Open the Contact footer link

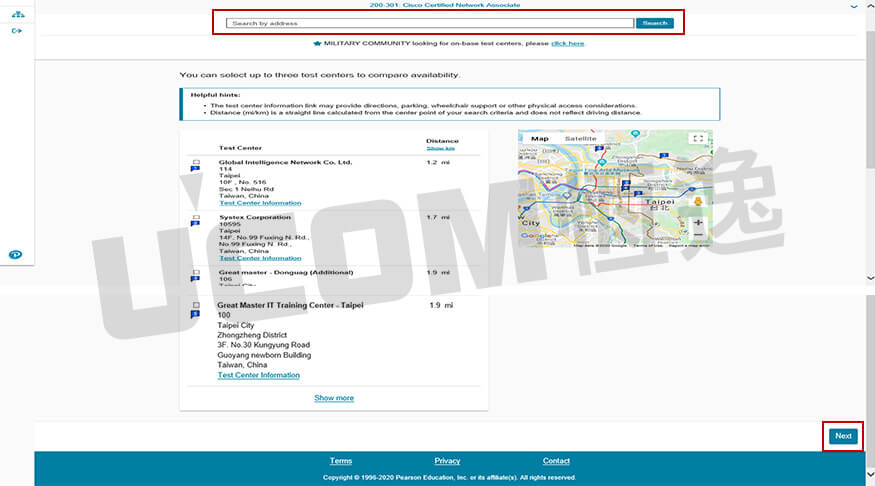[556, 461]
